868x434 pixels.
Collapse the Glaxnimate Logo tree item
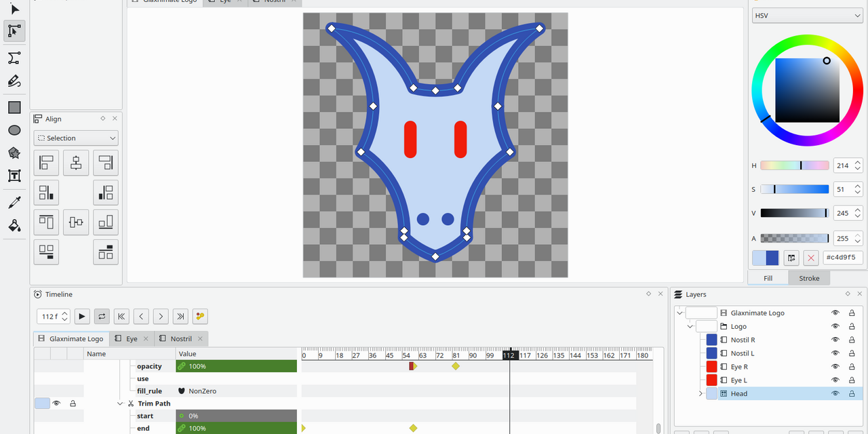pos(680,313)
